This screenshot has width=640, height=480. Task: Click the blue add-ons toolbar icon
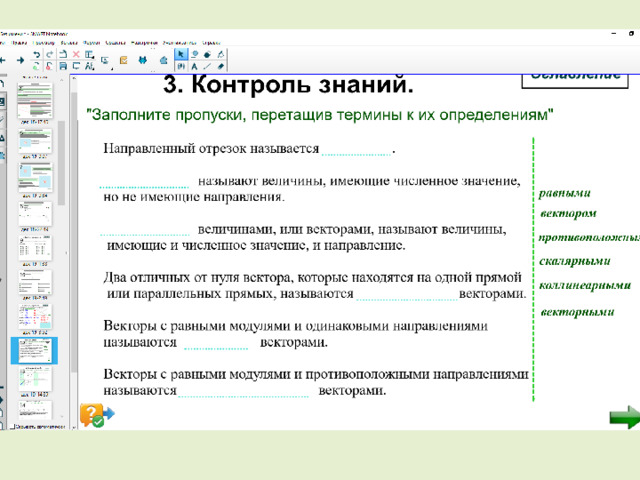coord(142,60)
